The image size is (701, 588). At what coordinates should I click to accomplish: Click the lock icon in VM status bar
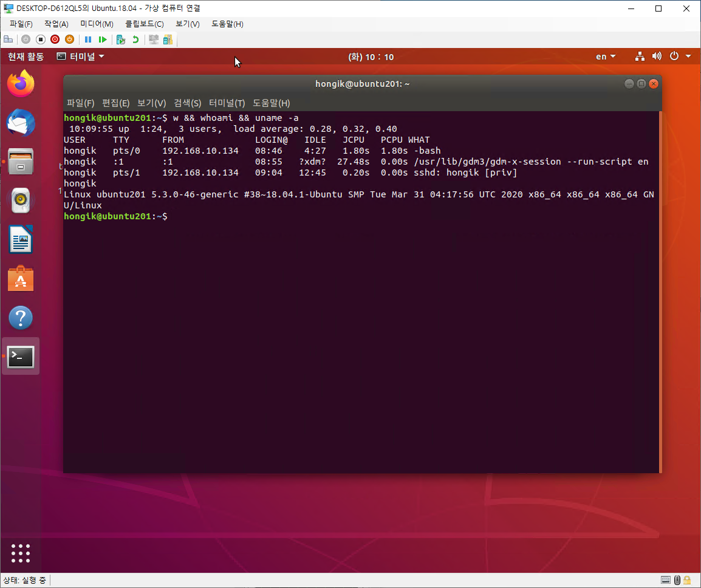(687, 580)
